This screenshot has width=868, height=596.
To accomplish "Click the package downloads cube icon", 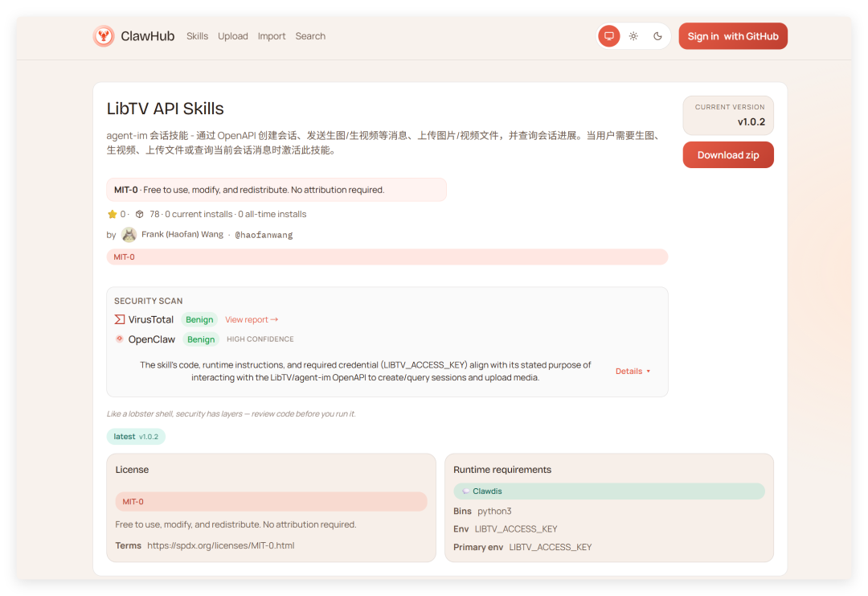I will click(x=139, y=215).
